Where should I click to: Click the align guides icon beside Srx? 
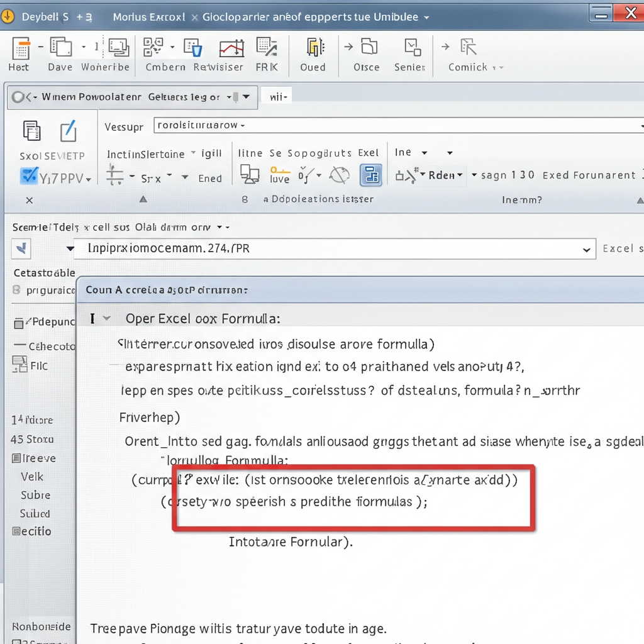[114, 175]
